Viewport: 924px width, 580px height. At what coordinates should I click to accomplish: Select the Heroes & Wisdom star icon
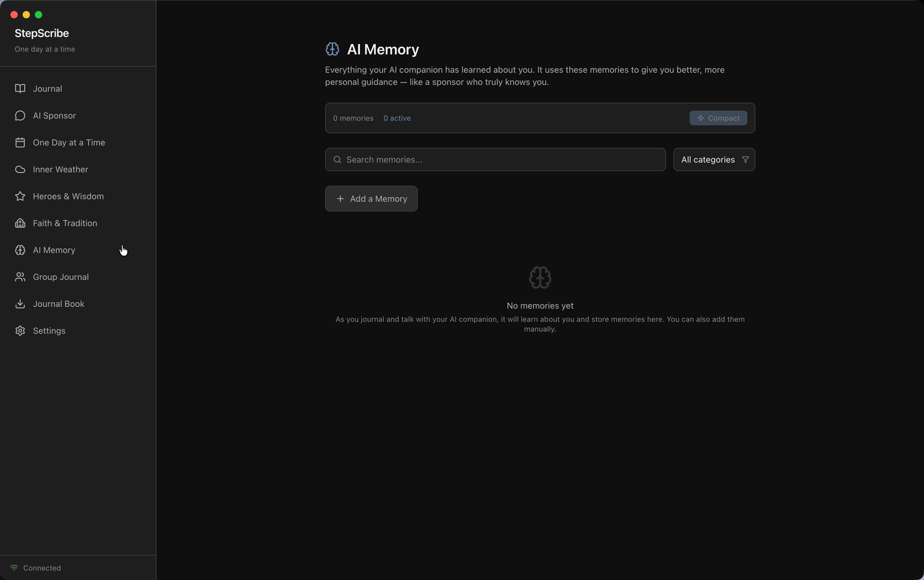point(20,196)
